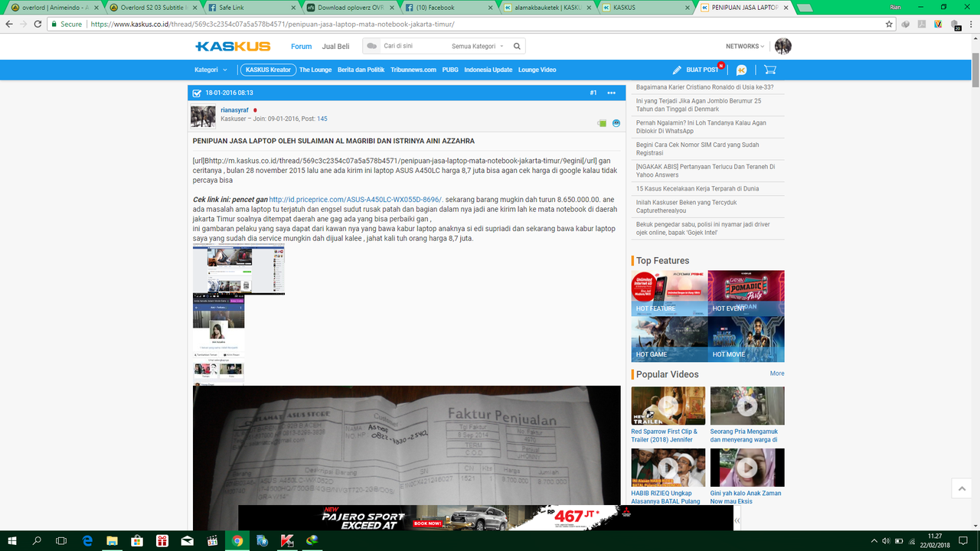The image size is (980, 551).
Task: Play Habib Rizieq Ungkap Alasannya video
Action: (668, 468)
